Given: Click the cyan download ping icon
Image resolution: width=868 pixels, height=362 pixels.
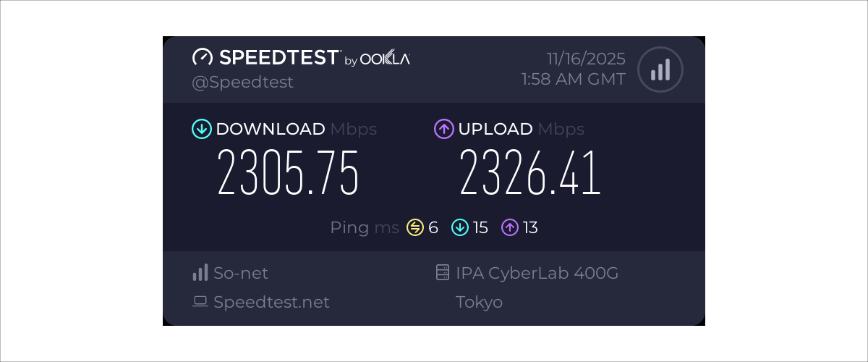Looking at the screenshot, I should 460,227.
